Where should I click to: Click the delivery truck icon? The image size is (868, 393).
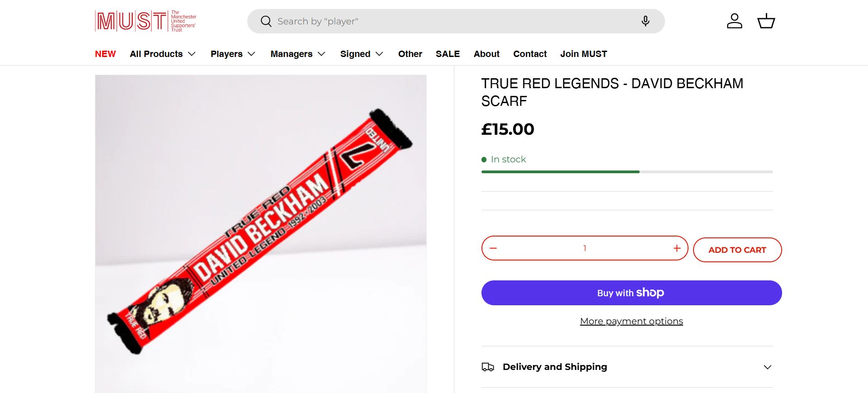488,367
